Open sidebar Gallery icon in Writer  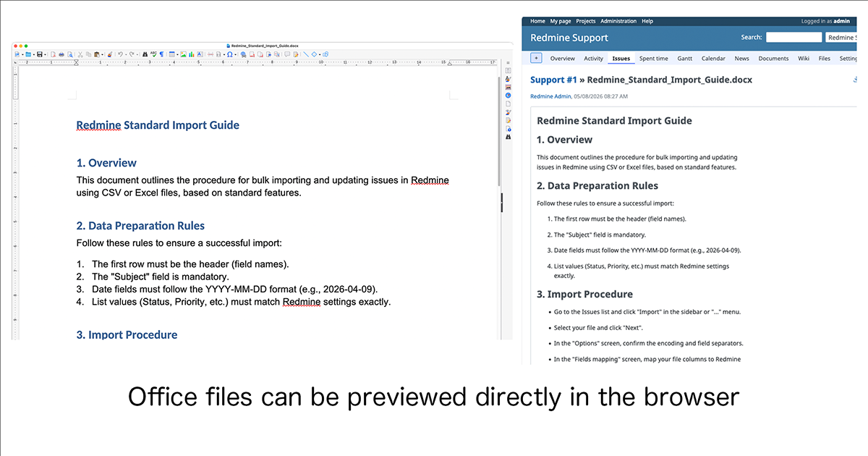508,87
